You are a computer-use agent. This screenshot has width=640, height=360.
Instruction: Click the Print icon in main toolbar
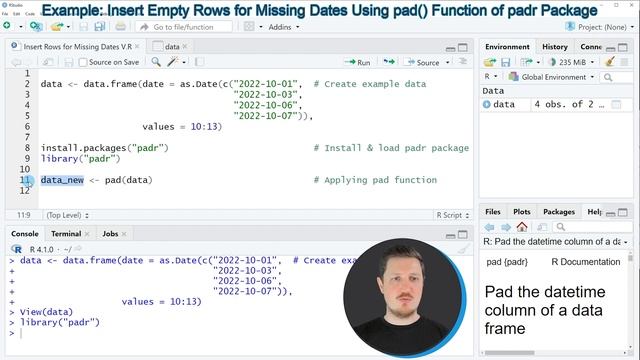tap(120, 27)
